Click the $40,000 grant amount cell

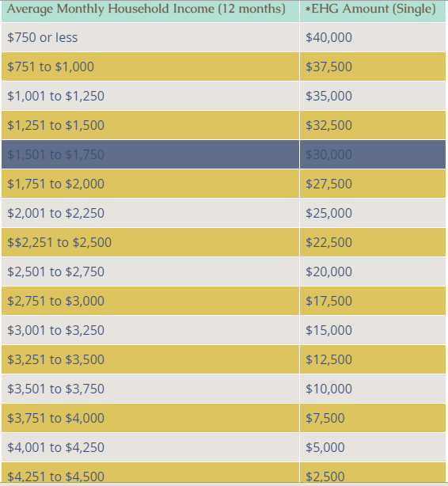373,37
